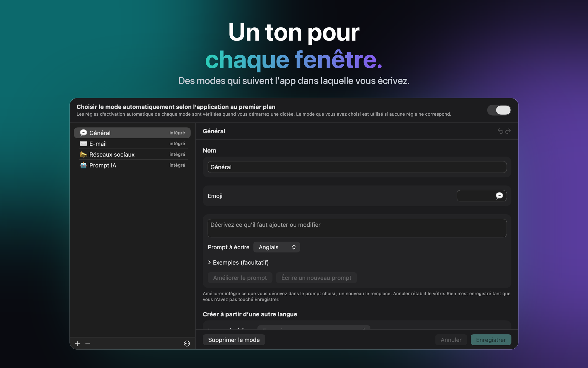588x368 pixels.
Task: Click the Créer à partir d'une autre langue heading
Action: click(250, 314)
